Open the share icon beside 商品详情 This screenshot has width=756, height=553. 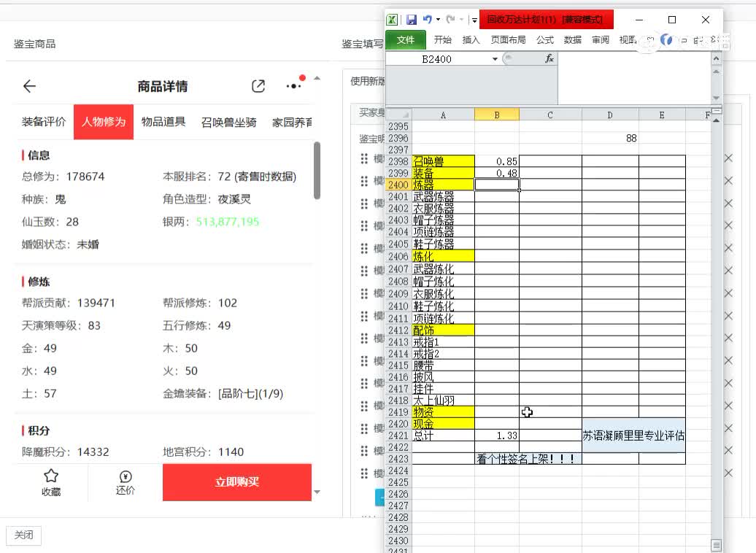tap(258, 85)
